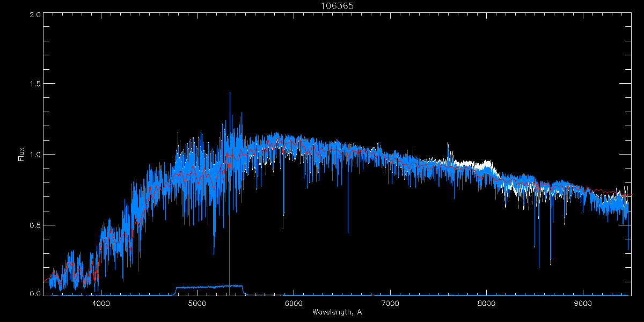644x322 pixels.
Task: Click the 1.0 y-axis tick label
Action: [x=33, y=155]
